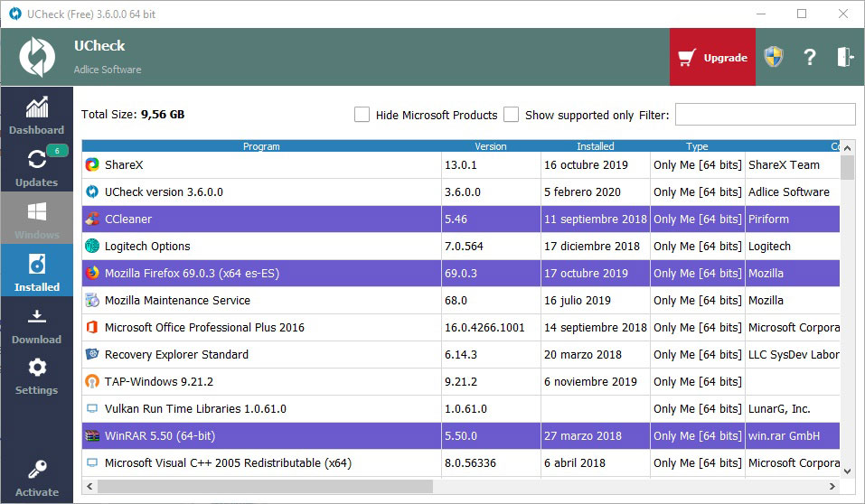The image size is (865, 504).
Task: Select the WinRAR 5.50 (64-bit) name
Action: point(160,435)
